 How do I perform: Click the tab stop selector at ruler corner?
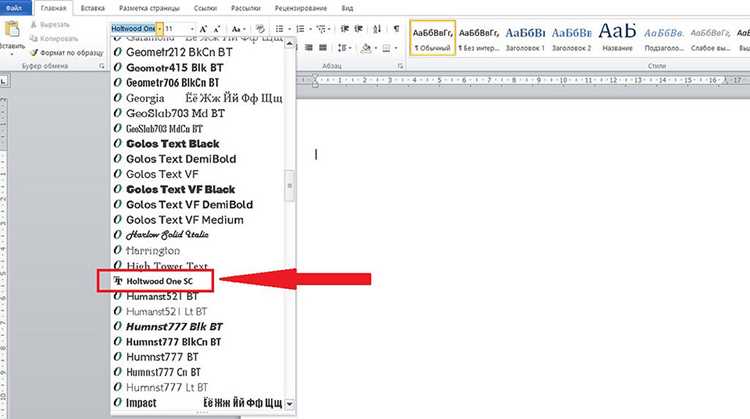point(4,82)
